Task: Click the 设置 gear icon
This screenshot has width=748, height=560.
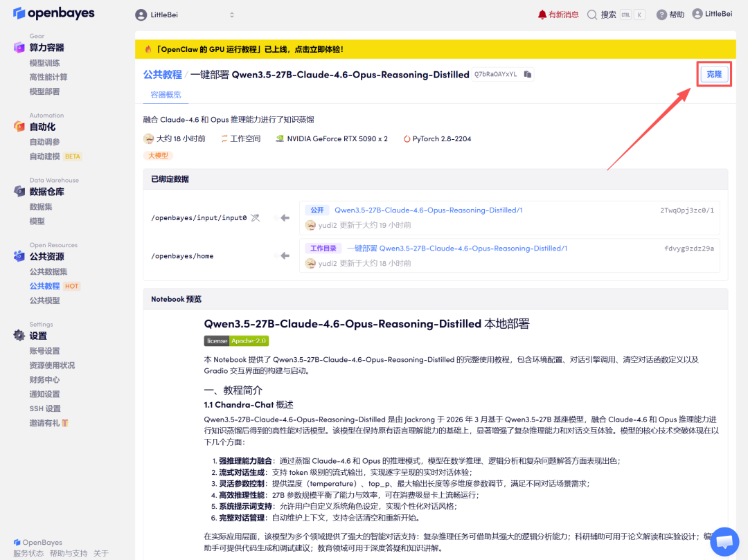Action: pos(19,335)
